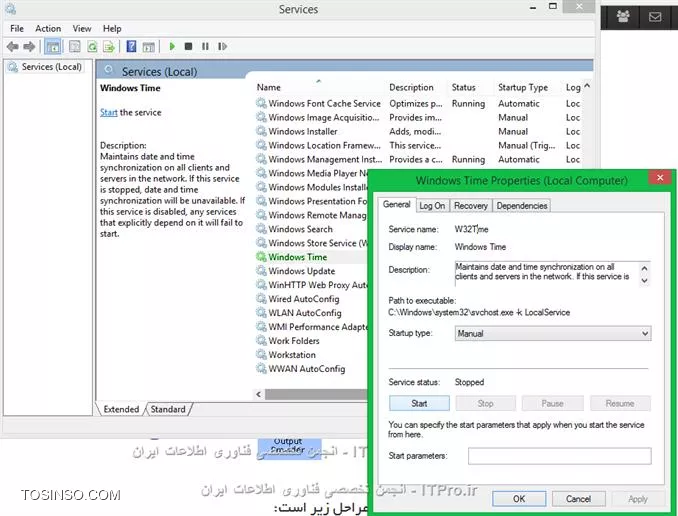Click the W32Time service name text
678x516 pixels.
471,229
